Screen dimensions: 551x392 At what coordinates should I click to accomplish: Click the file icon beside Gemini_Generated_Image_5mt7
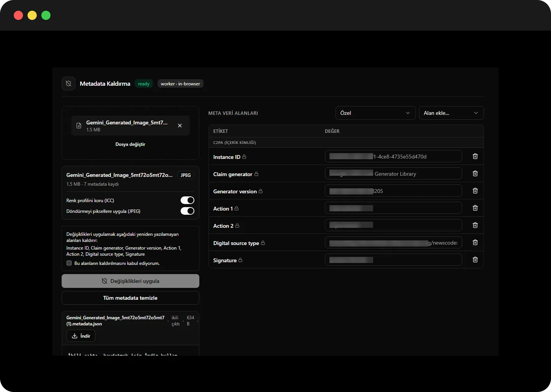[79, 126]
